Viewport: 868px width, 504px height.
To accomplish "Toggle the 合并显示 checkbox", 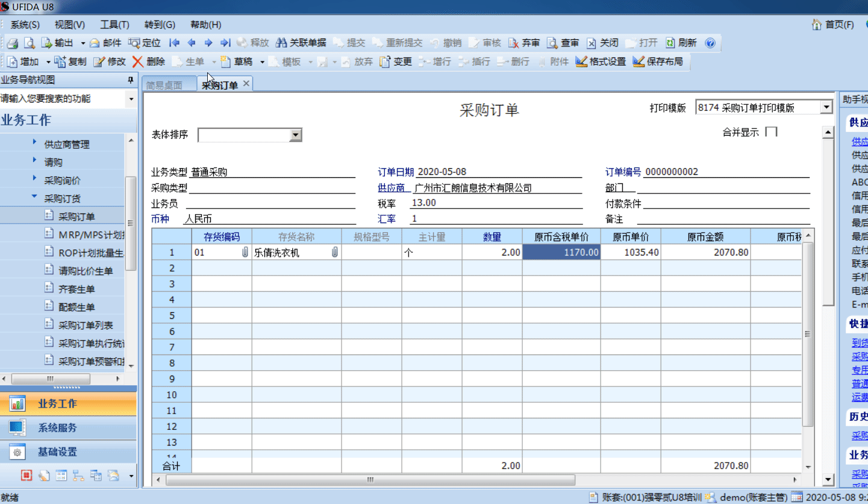I will click(771, 132).
